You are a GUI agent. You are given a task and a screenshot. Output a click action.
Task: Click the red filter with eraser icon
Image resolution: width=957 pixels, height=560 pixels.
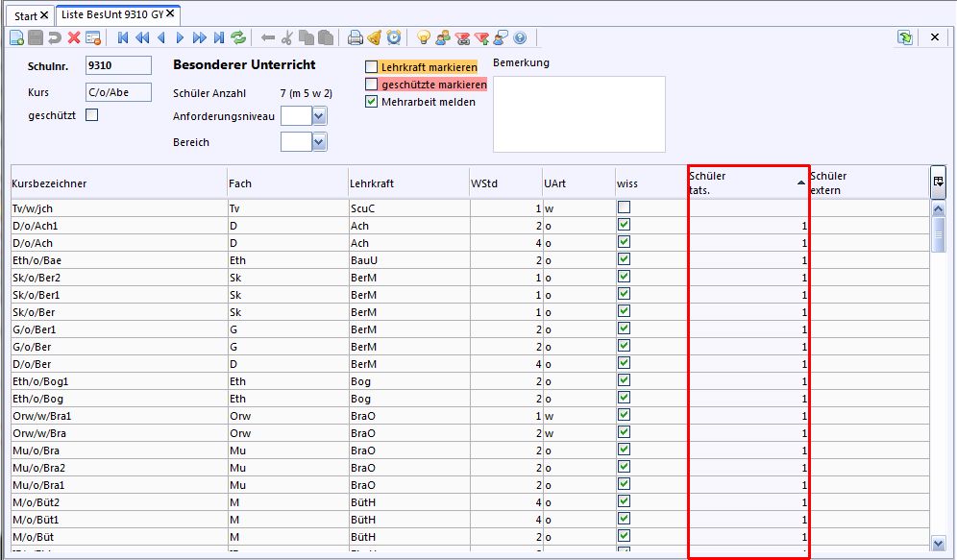coord(462,37)
